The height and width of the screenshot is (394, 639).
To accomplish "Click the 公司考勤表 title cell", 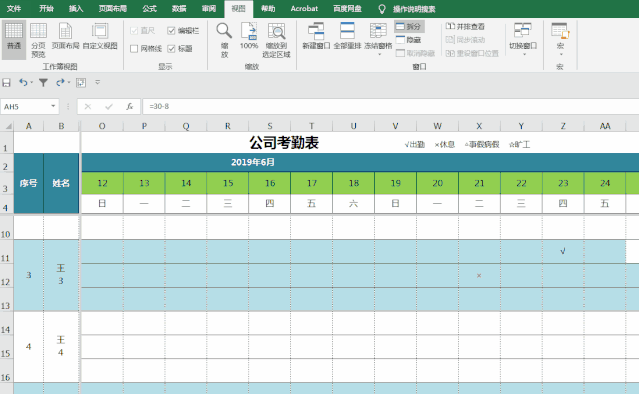I will click(x=284, y=143).
